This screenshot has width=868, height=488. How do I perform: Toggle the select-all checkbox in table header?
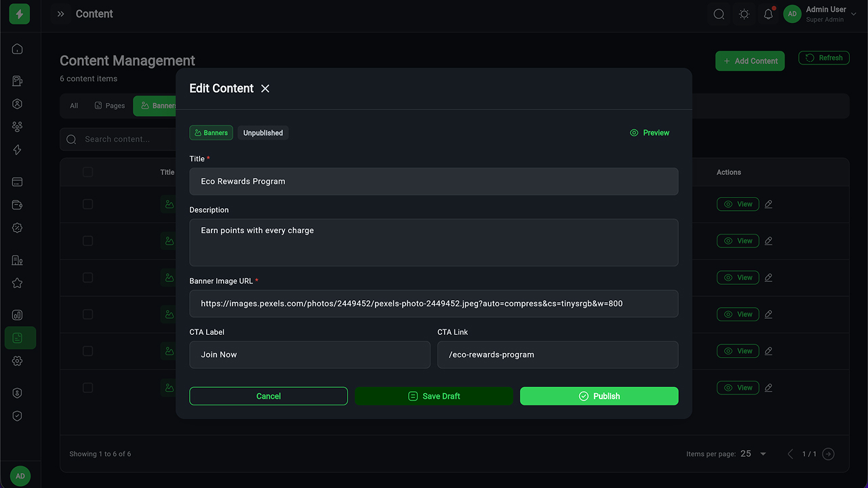[x=87, y=172]
